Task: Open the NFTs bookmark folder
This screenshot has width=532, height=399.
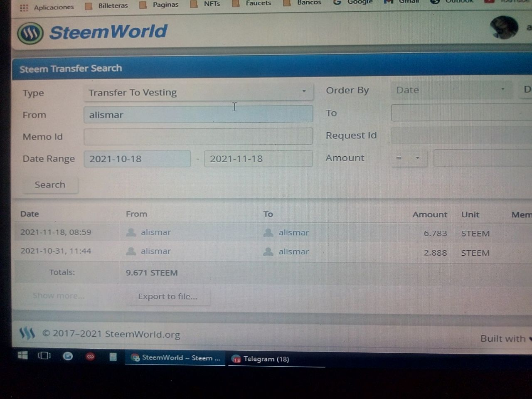Action: [x=205, y=4]
